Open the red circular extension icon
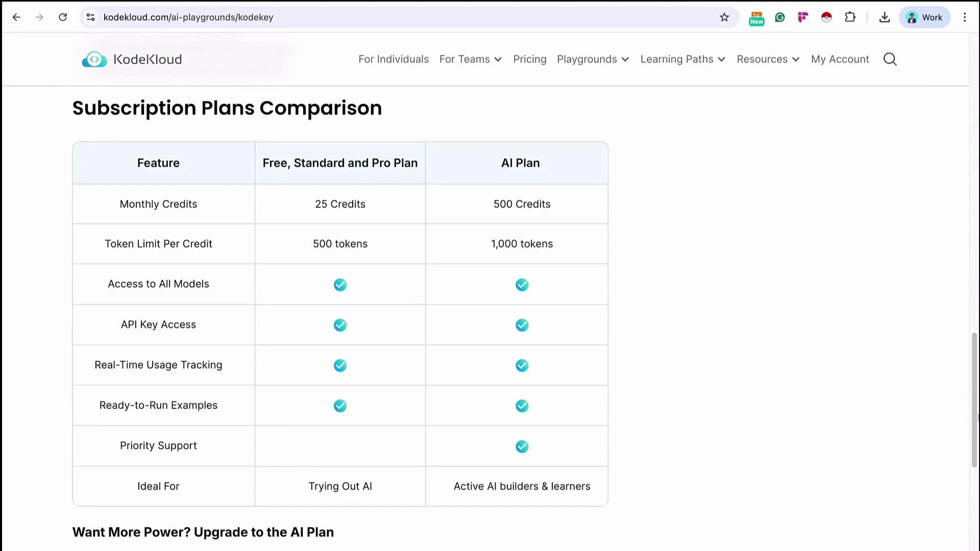980x551 pixels. click(826, 17)
